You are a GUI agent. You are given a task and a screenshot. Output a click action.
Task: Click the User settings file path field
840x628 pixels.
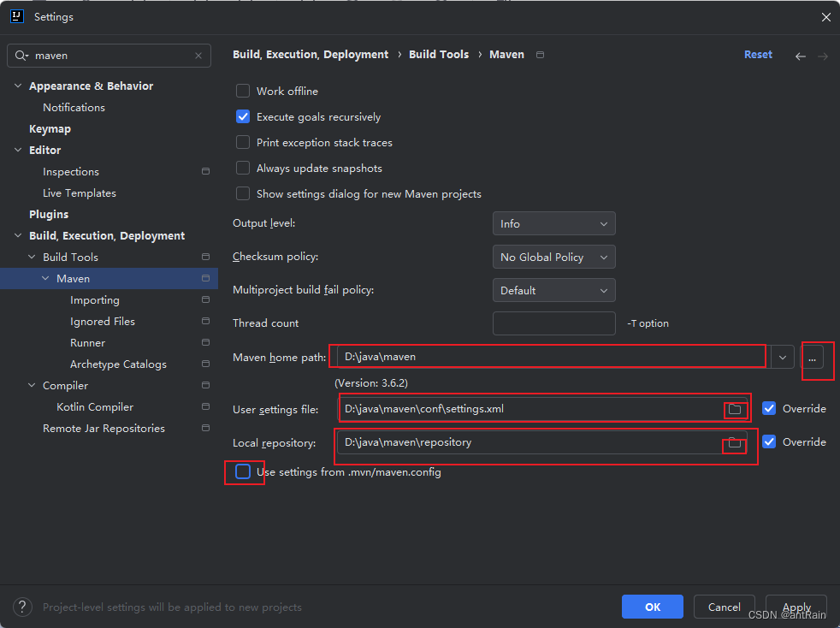point(542,409)
